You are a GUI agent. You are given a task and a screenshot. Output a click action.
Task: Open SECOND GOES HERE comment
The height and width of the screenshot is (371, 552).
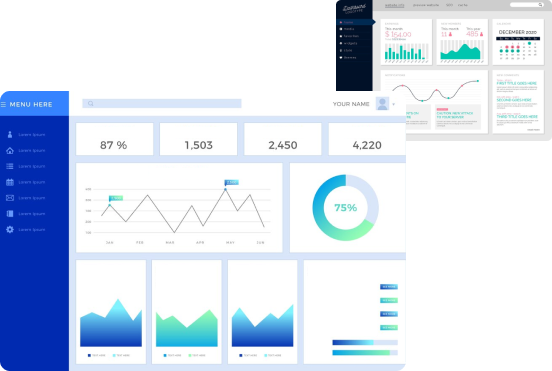coord(514,100)
